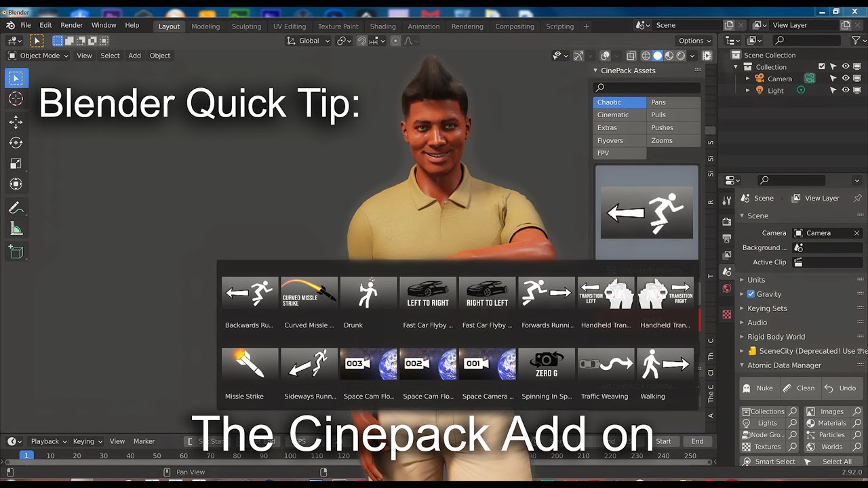This screenshot has width=868, height=488.
Task: Select the Cinematic category
Action: pyautogui.click(x=619, y=115)
